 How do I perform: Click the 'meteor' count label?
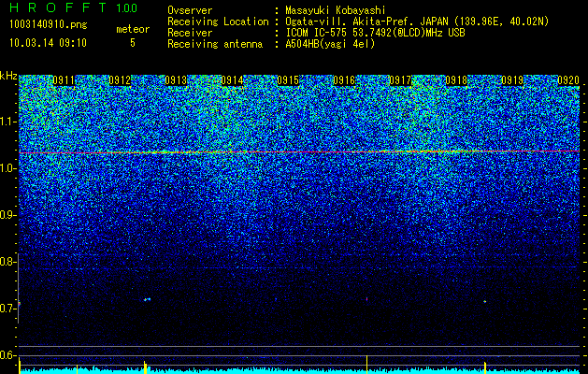coord(133,29)
